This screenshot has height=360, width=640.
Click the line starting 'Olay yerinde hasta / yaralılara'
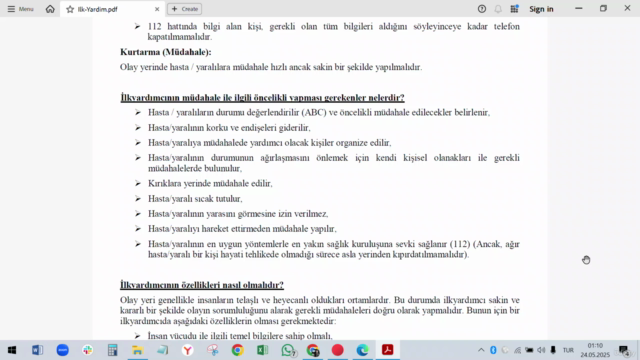[271, 67]
